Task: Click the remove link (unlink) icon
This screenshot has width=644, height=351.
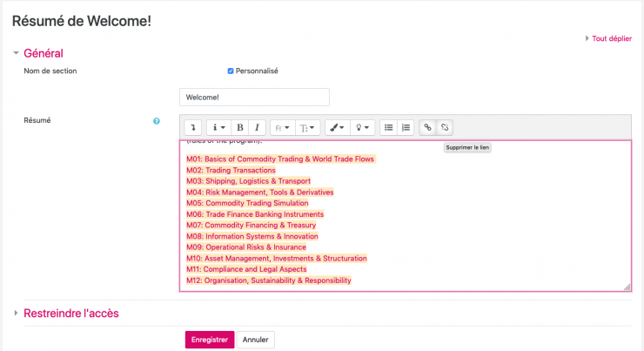Action: (x=445, y=127)
